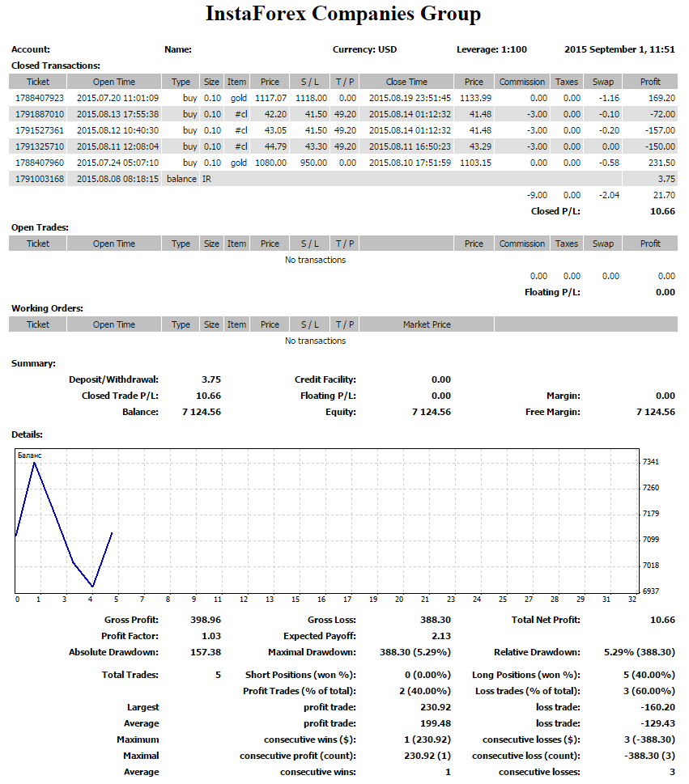Click the swap value -1.16
The width and height of the screenshot is (689, 784).
609,98
